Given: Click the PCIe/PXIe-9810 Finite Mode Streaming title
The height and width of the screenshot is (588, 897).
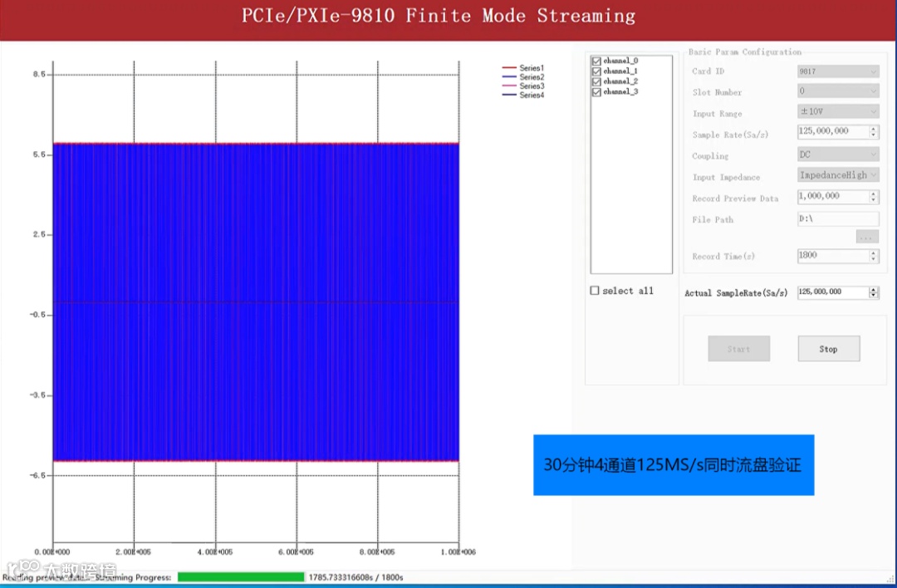Looking at the screenshot, I should click(439, 16).
